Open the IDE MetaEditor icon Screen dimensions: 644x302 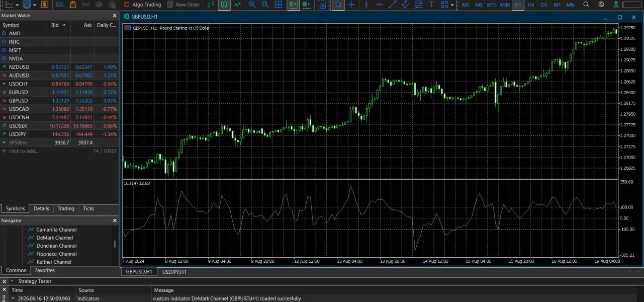(60, 5)
